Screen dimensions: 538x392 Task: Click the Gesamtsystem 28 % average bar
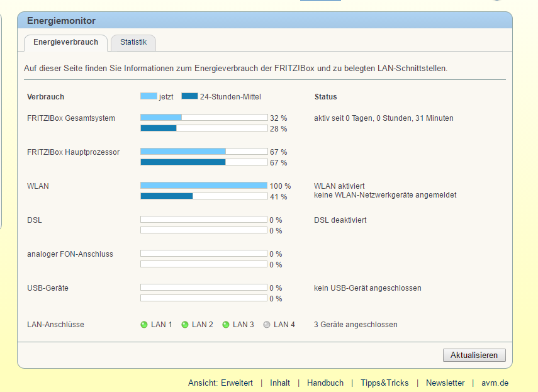(204, 128)
